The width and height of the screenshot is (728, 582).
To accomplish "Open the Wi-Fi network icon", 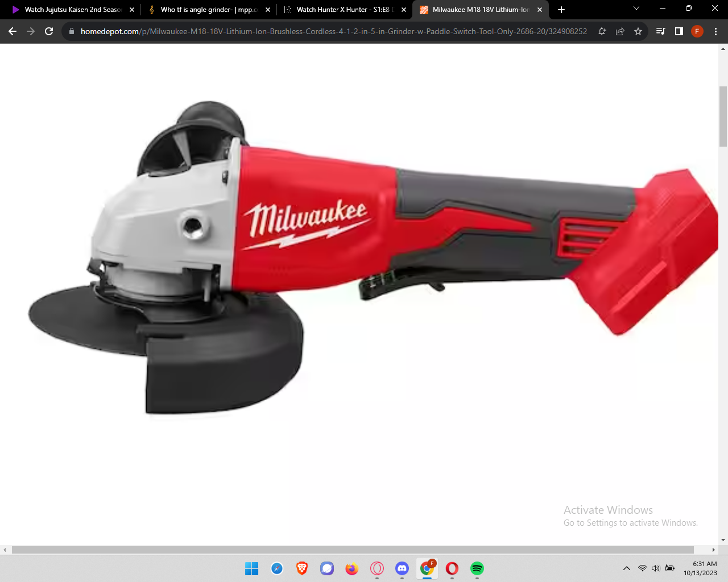I will tap(643, 568).
